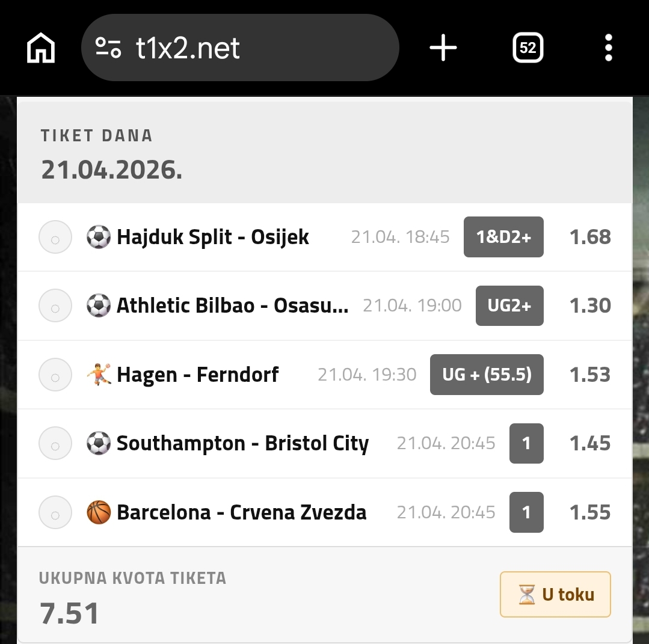
Task: Click the U toku status badge
Action: coord(555,594)
